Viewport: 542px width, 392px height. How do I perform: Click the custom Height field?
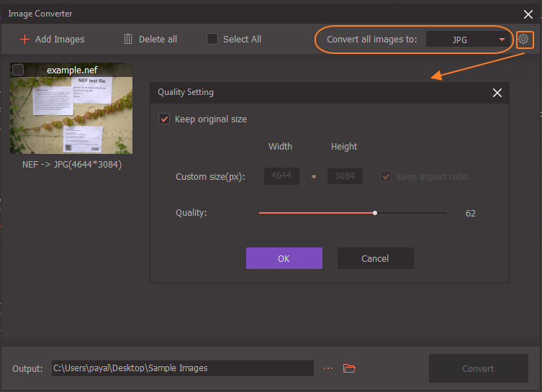(345, 177)
